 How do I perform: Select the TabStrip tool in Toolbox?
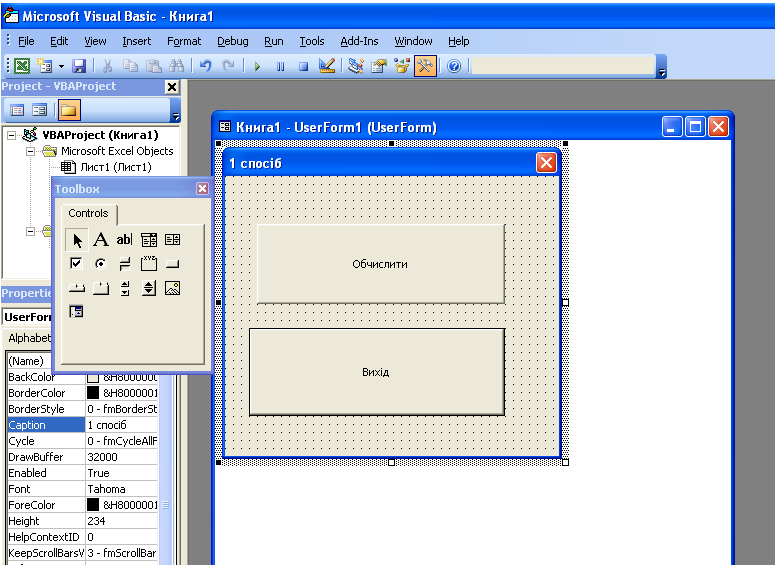(x=76, y=288)
